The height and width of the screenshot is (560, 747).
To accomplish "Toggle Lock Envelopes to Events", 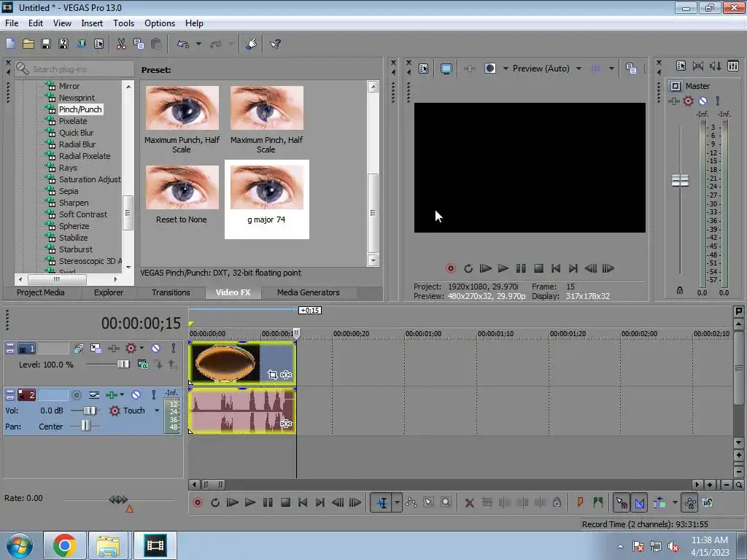I will 689,502.
